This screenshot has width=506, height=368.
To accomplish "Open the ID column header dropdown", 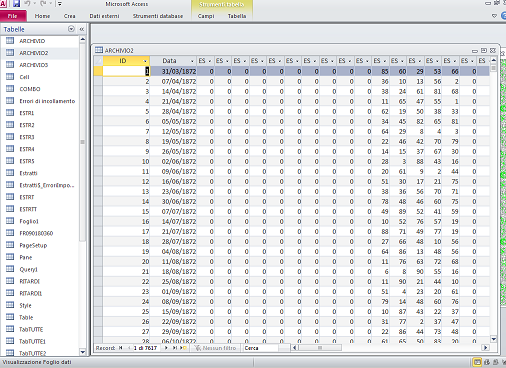I will 145,61.
